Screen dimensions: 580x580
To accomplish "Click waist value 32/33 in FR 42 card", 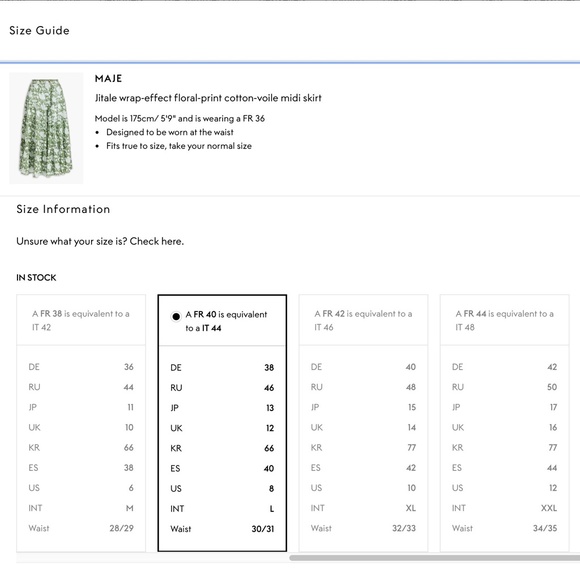I will click(x=404, y=528).
